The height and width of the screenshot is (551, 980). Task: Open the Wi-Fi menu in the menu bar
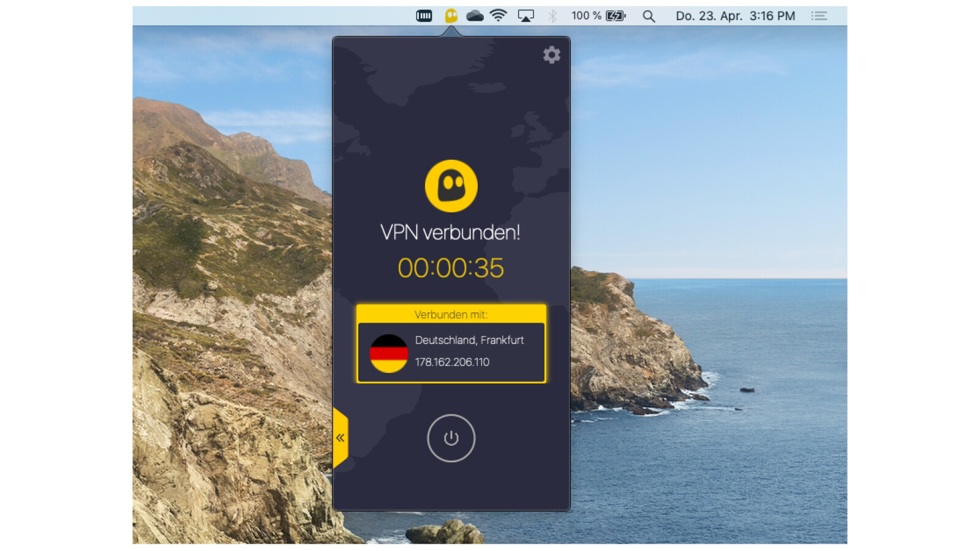point(498,15)
